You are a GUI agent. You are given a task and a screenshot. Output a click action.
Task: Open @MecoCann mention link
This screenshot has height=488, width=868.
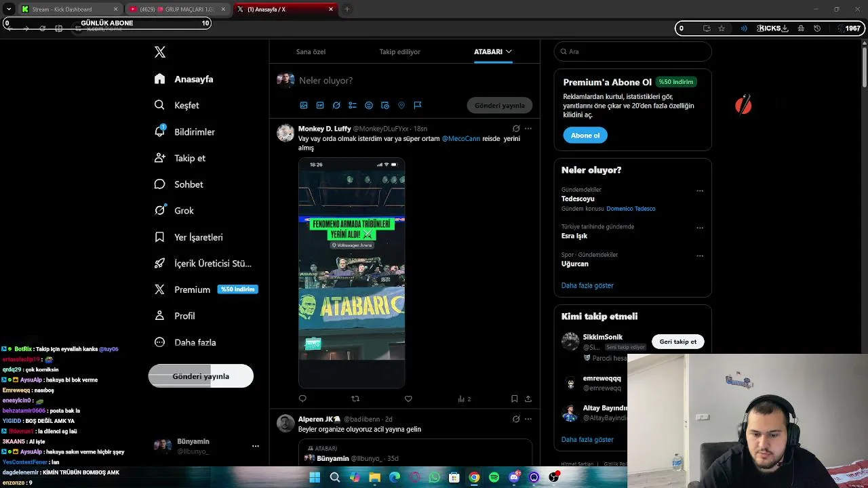[x=461, y=138]
